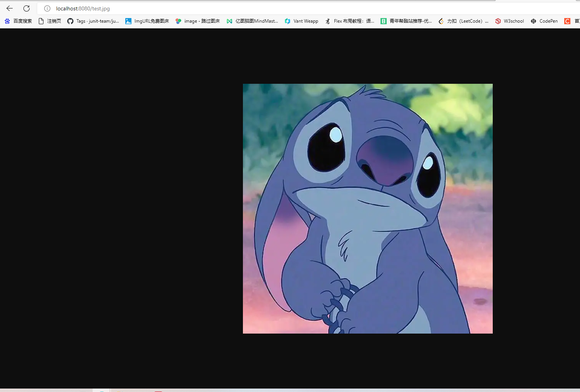Click the LeetCode logo icon
This screenshot has height=392, width=580.
pos(441,21)
